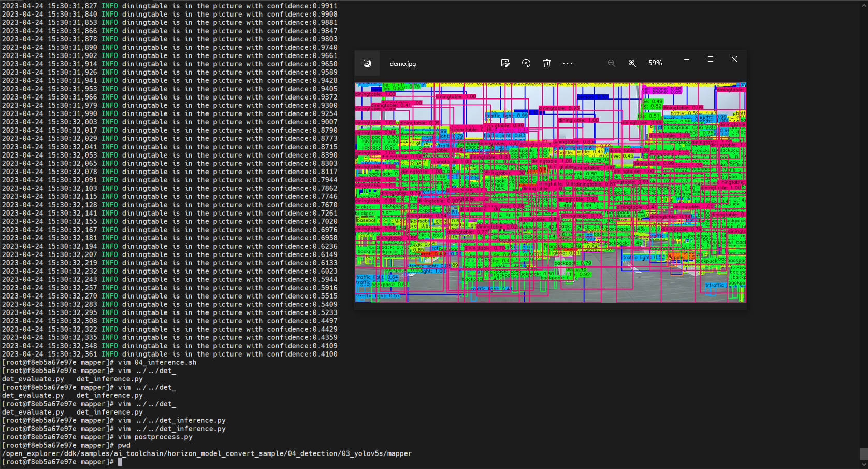Click the terminal scrollbar down arrow
The height and width of the screenshot is (469, 868).
(x=863, y=464)
